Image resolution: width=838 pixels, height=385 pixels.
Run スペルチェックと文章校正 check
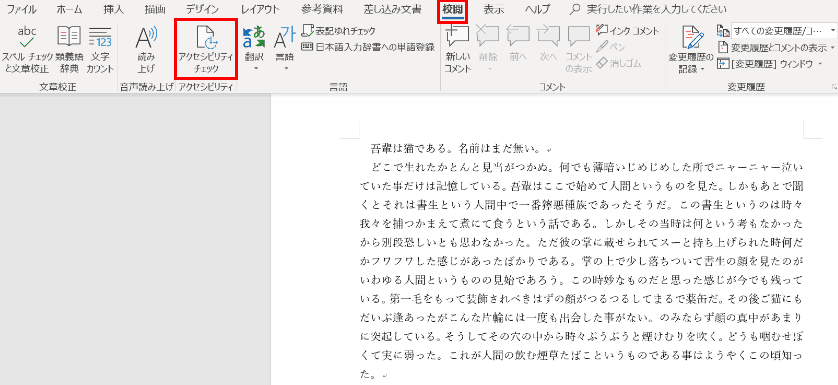26,49
